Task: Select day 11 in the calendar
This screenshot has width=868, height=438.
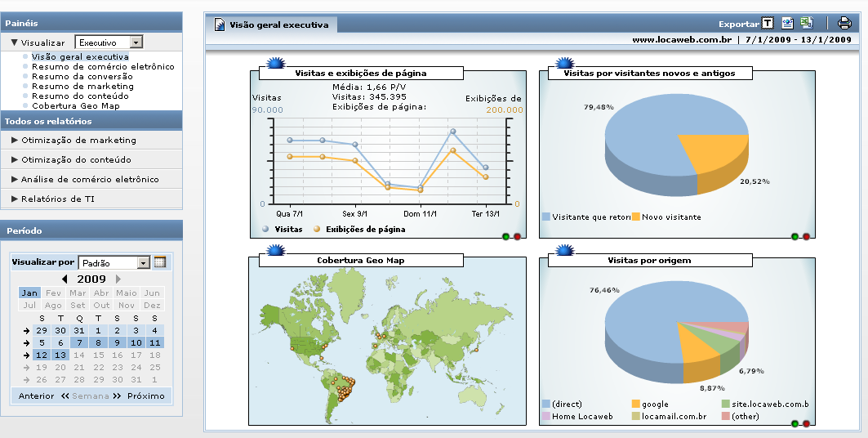Action: point(154,342)
